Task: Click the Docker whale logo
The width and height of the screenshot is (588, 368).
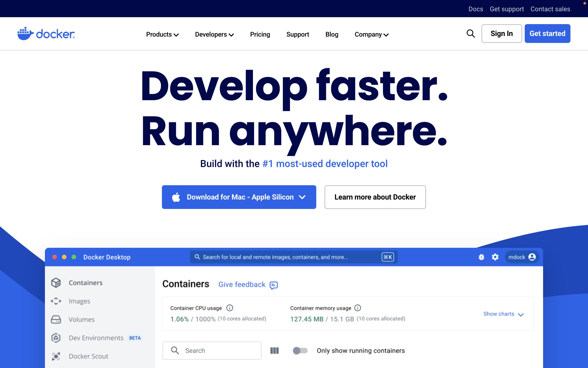Action: coord(46,34)
